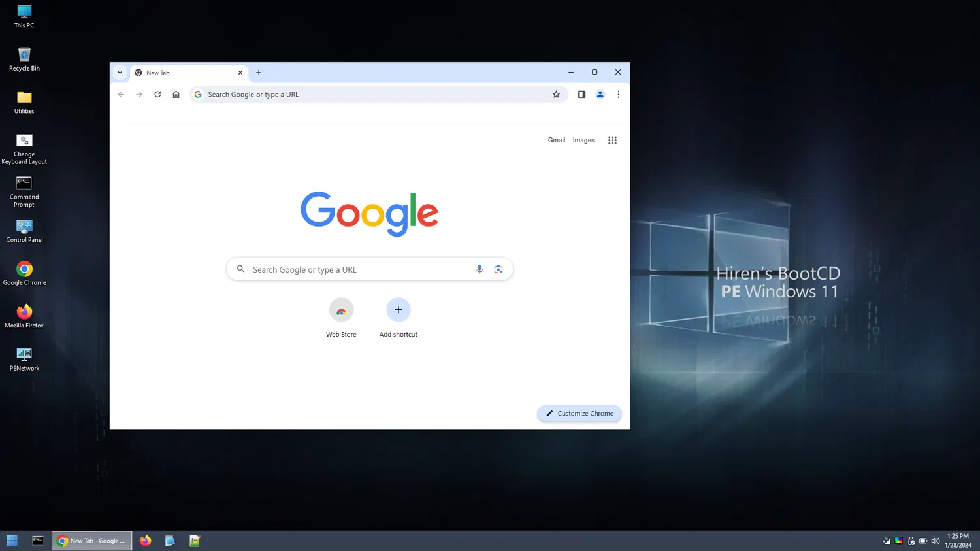Click the Chrome forward arrow
This screenshot has width=980, height=551.
click(139, 95)
